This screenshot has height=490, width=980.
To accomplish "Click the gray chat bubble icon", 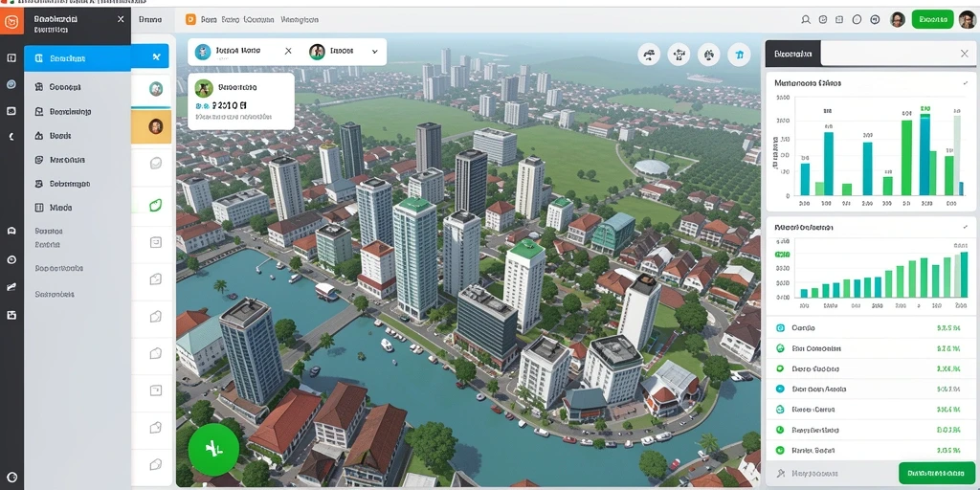I will (x=156, y=163).
